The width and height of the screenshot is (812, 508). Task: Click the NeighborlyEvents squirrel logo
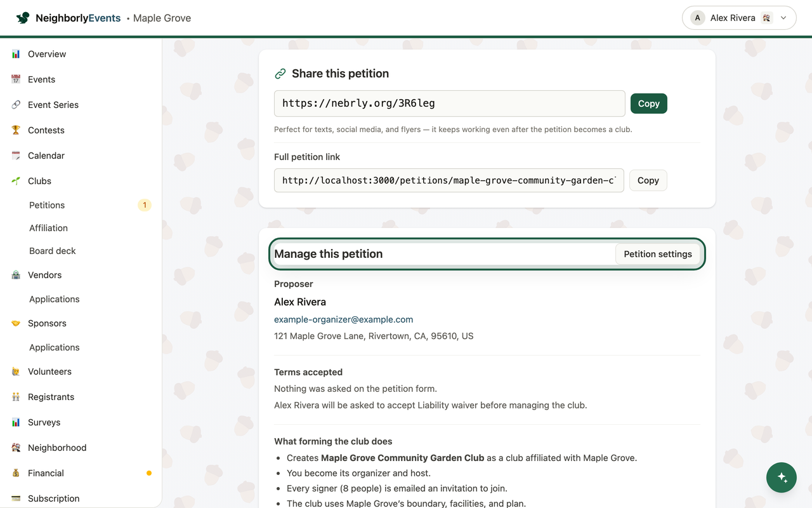tap(23, 18)
